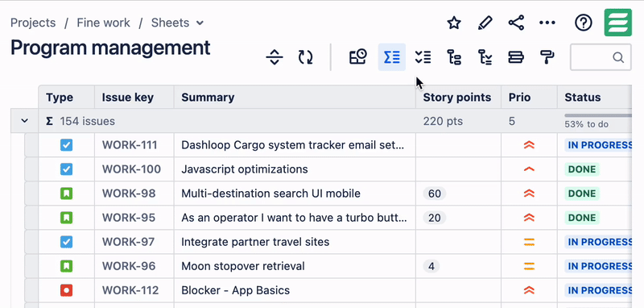644x308 pixels.
Task: Go to Fine work breadcrumb link
Action: click(104, 23)
